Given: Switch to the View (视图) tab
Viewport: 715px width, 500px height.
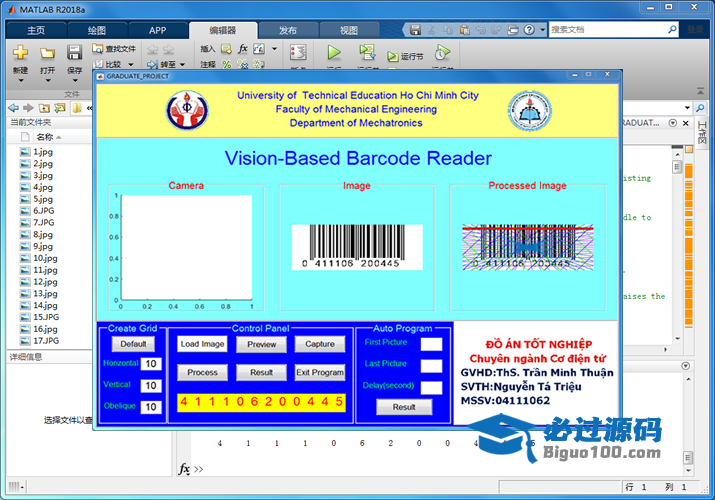Looking at the screenshot, I should click(349, 31).
